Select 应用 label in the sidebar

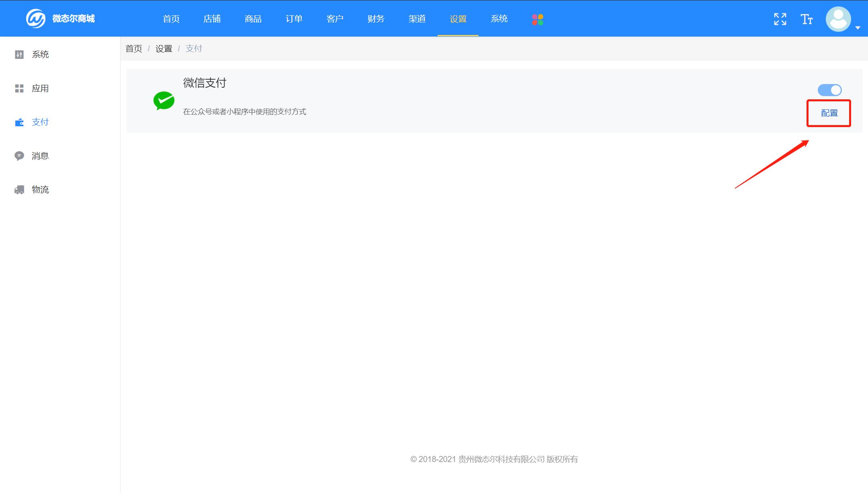coord(40,88)
